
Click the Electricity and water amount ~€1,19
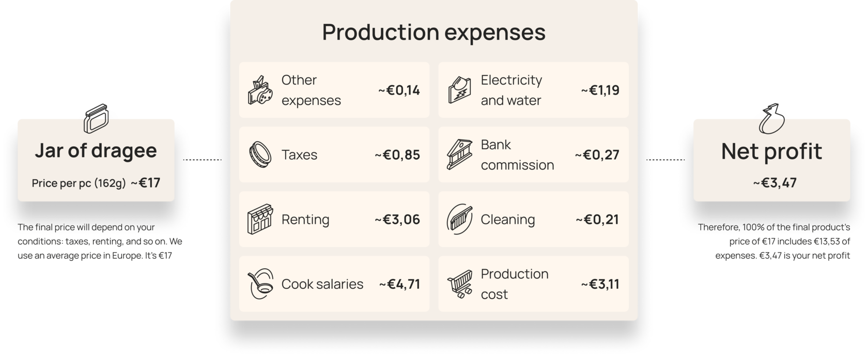coord(600,90)
